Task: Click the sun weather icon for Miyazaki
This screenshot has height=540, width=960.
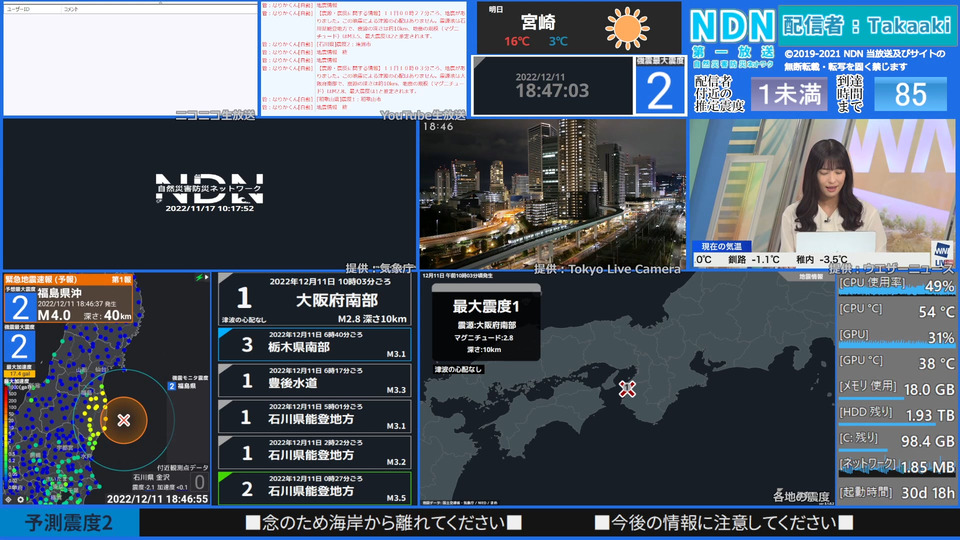Action: pos(628,28)
